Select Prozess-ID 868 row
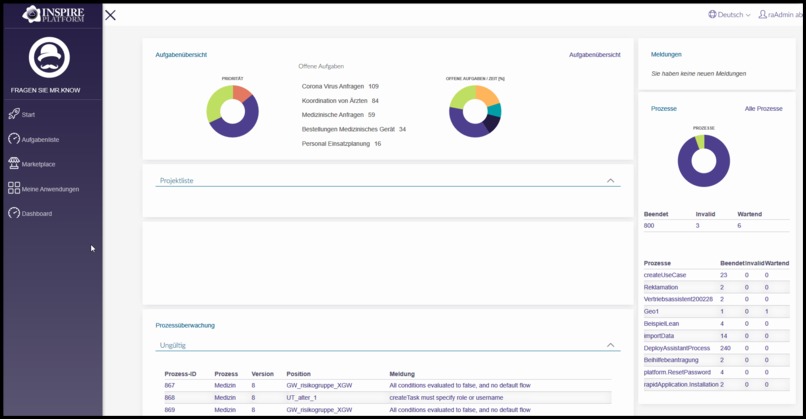The image size is (806, 419). 388,397
